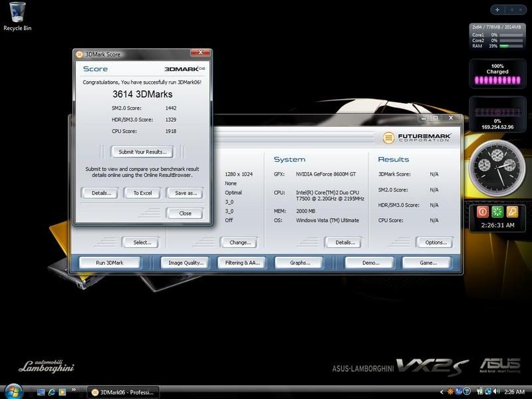Image resolution: width=532 pixels, height=399 pixels.
Task: Click the orange sun tray icon
Action: click(x=450, y=392)
